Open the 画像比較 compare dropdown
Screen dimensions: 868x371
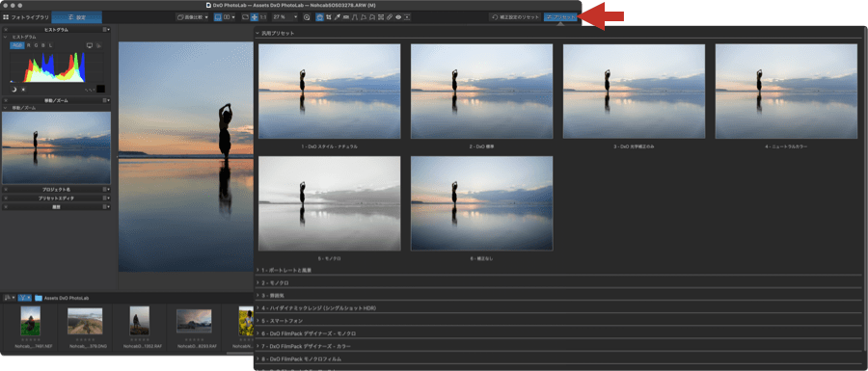click(x=193, y=17)
